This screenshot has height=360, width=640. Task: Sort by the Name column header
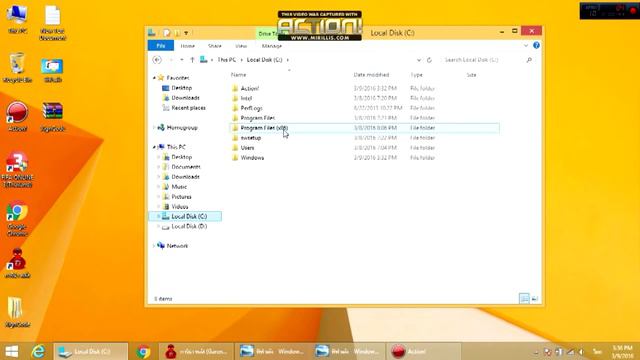(x=238, y=75)
